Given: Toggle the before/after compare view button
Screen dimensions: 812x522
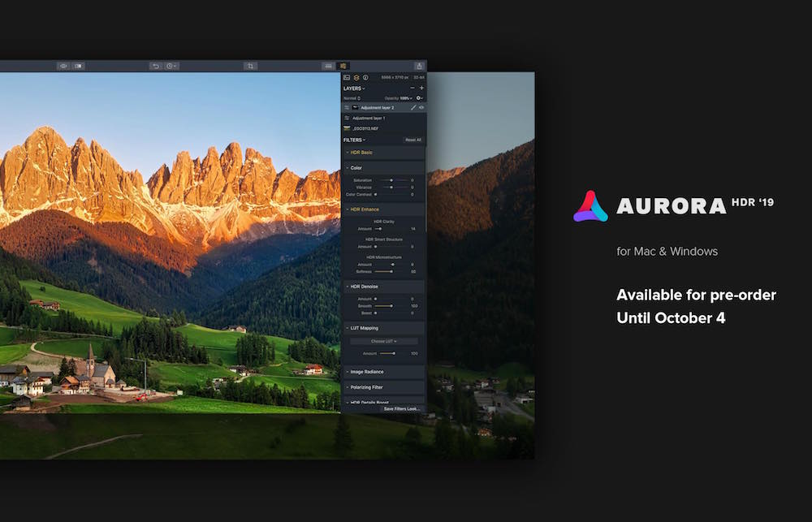Looking at the screenshot, I should (79, 66).
